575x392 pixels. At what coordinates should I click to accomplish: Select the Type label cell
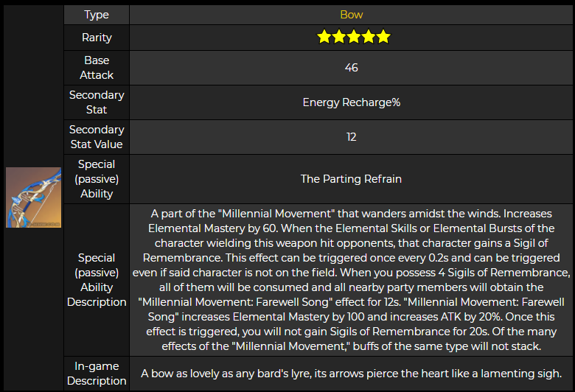point(97,15)
